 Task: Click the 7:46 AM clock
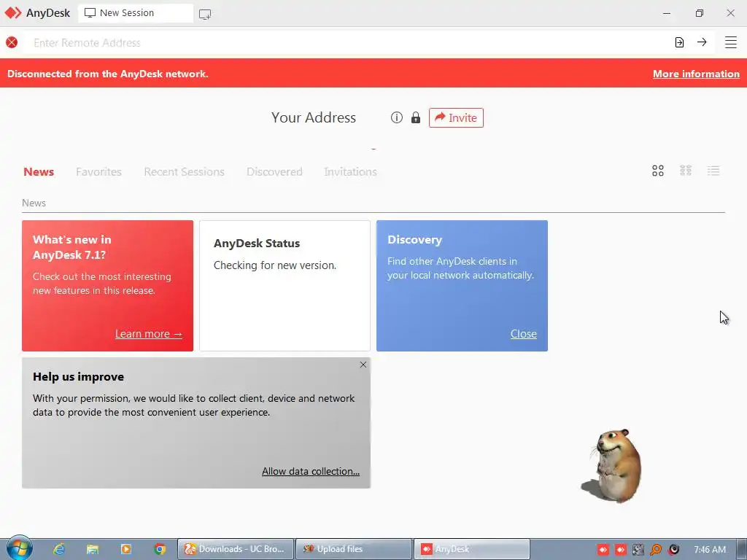point(710,550)
